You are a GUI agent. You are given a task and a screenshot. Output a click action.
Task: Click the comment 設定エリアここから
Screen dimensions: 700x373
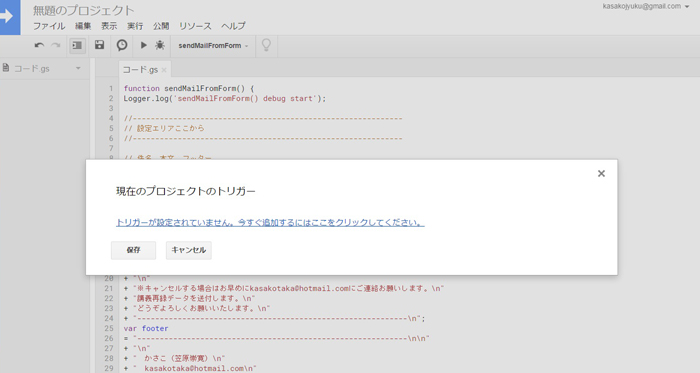[164, 128]
